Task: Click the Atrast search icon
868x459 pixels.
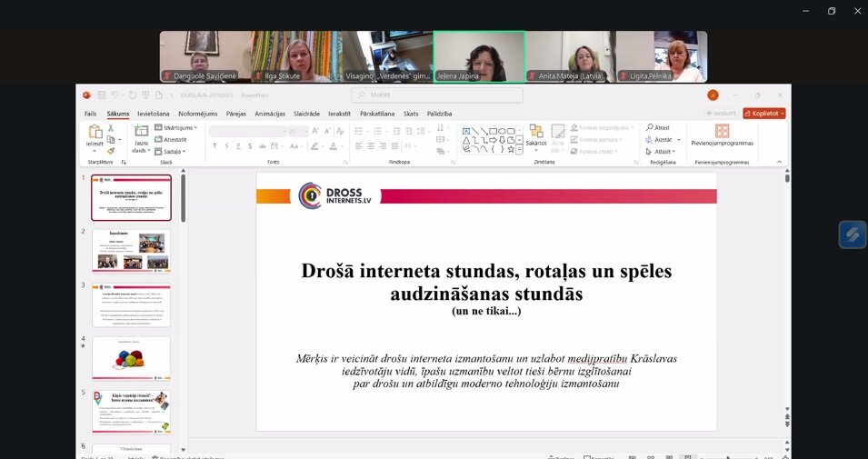Action: (x=657, y=128)
